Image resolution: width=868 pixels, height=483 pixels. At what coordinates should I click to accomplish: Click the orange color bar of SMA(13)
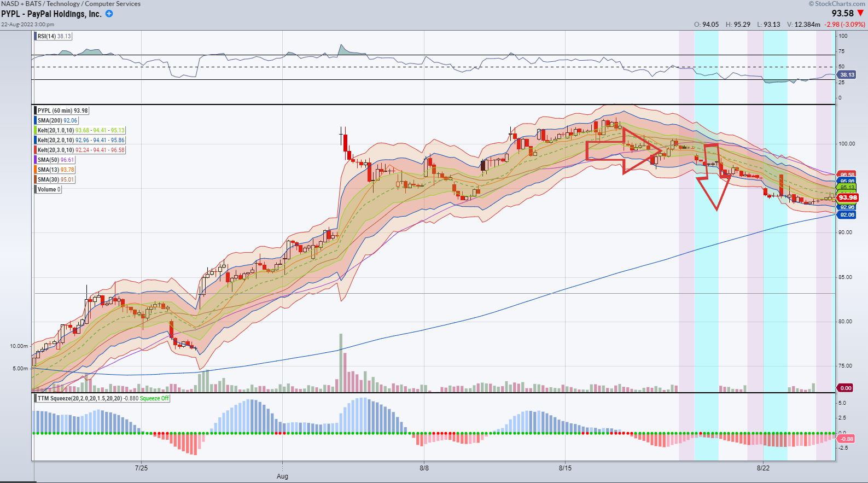[x=36, y=170]
